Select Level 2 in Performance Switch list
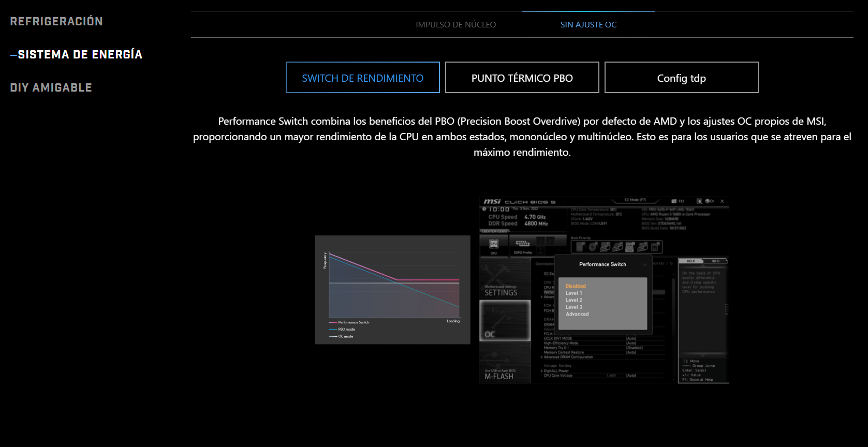The width and height of the screenshot is (868, 447). (574, 300)
